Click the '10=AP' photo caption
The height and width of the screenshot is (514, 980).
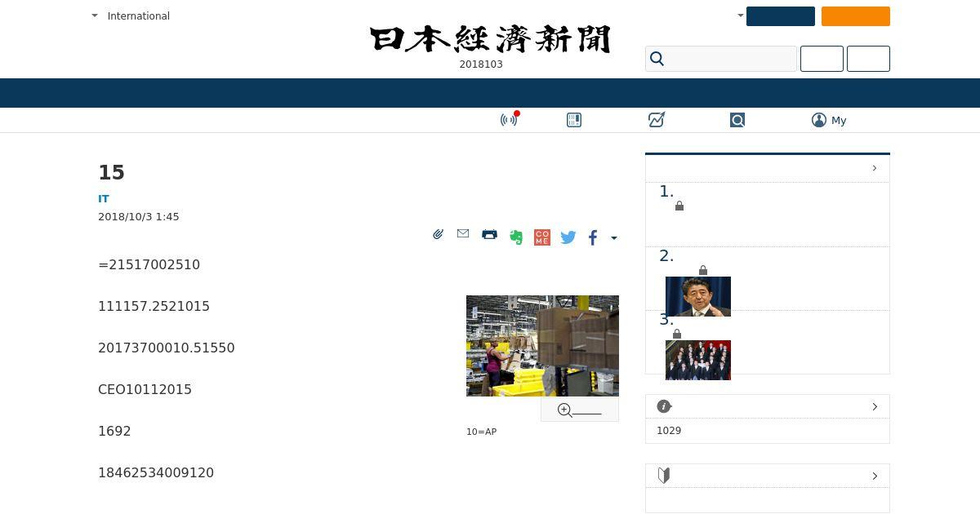pos(481,432)
